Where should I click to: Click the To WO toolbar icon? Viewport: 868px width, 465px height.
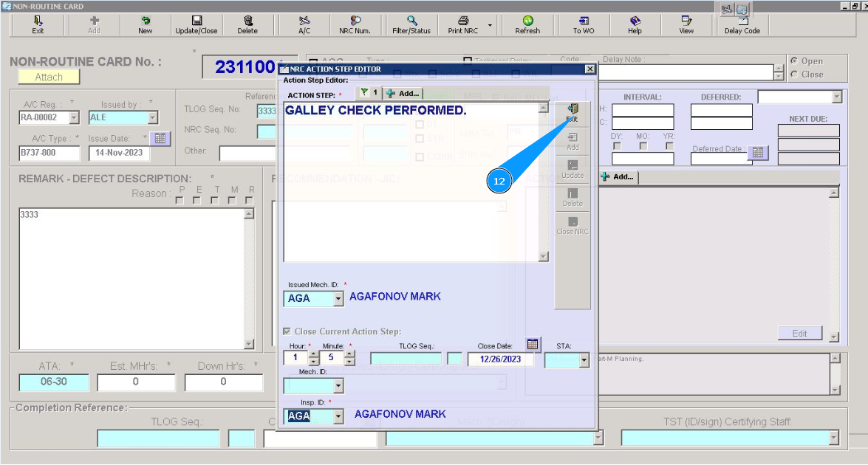pyautogui.click(x=584, y=25)
